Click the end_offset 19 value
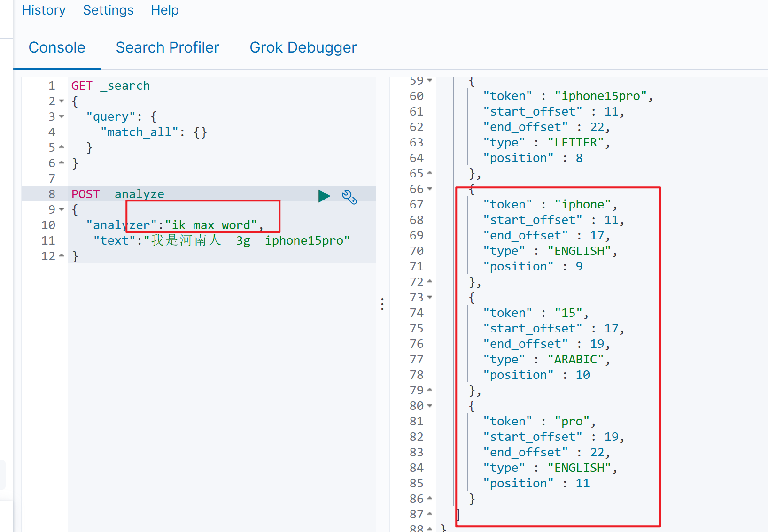This screenshot has height=532, width=768. 597,344
